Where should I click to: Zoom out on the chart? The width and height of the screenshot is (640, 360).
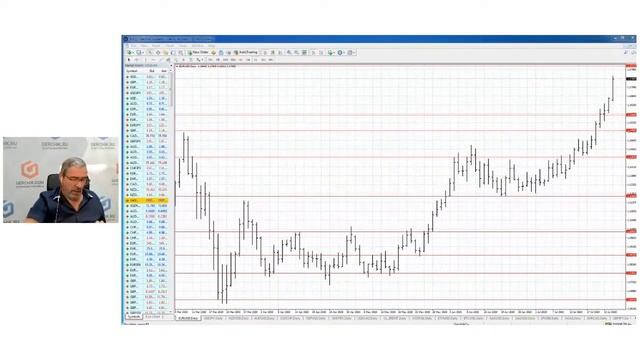pyautogui.click(x=296, y=52)
